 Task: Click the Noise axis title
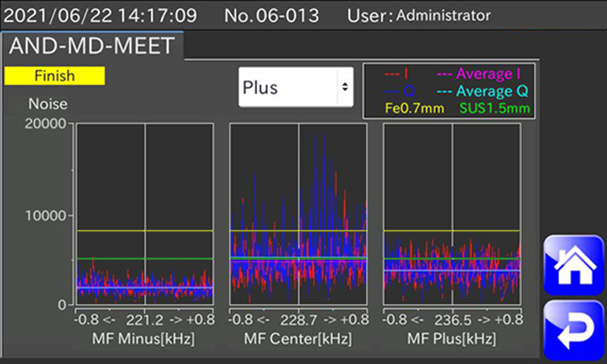48,104
